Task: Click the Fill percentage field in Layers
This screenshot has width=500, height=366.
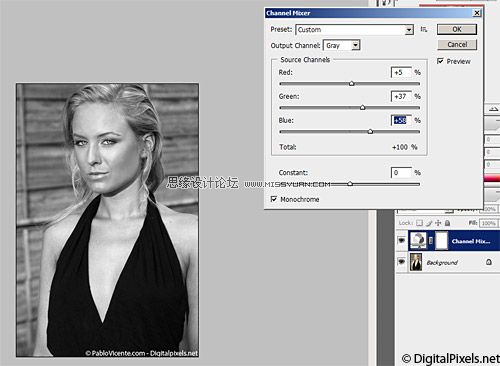Action: click(489, 223)
